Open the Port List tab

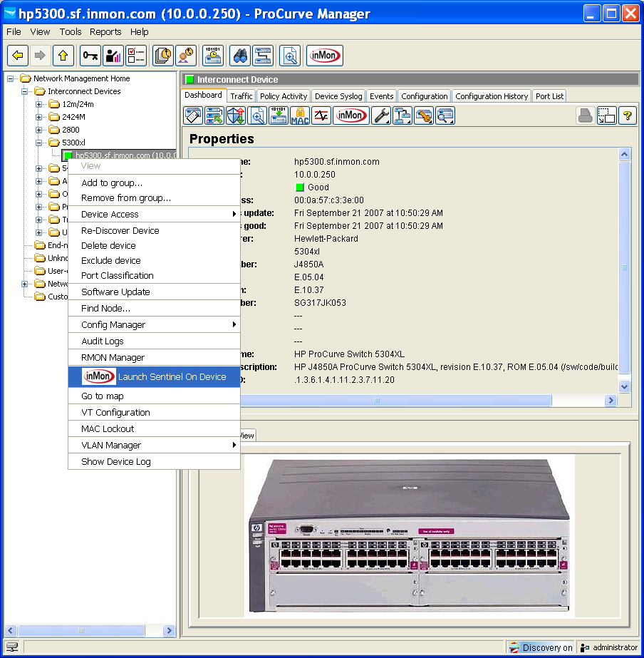(549, 96)
